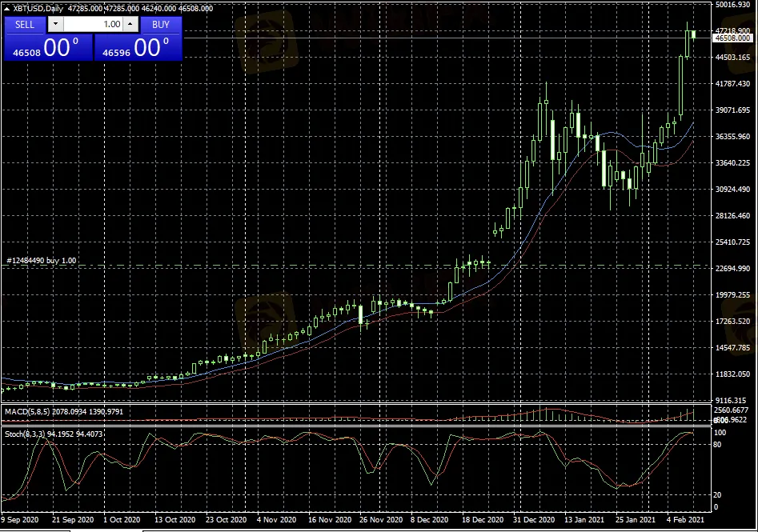Image resolution: width=758 pixels, height=532 pixels.
Task: Click the 1.00 volume input field
Action: [x=93, y=24]
